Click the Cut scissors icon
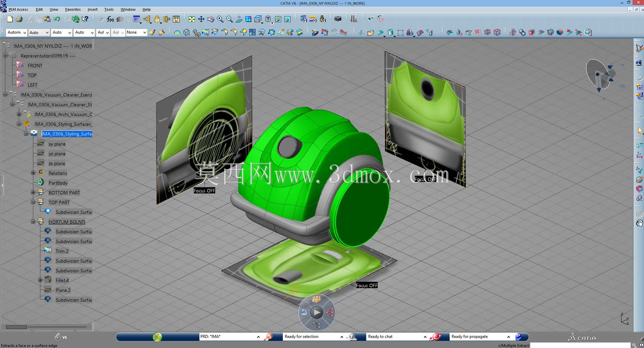 29,19
